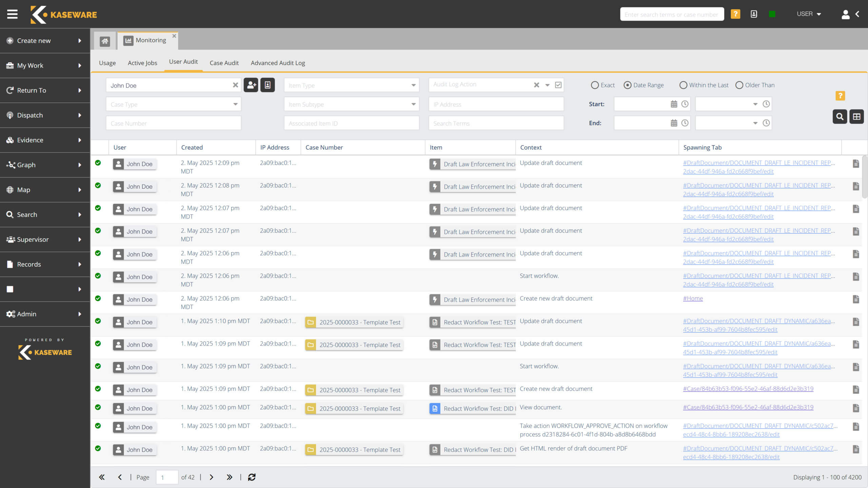Run the audit search with the magnifier button
The width and height of the screenshot is (868, 488).
pyautogui.click(x=840, y=117)
